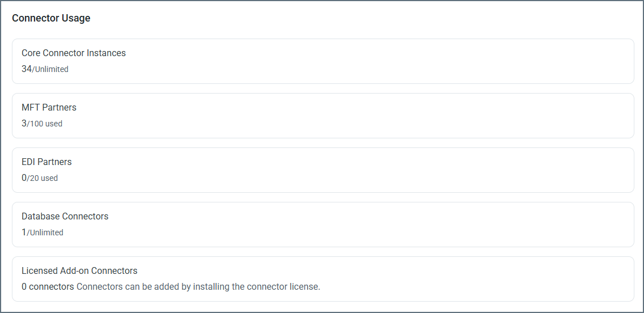This screenshot has height=313, width=644.
Task: Click the 34/Unlimited usage value
Action: [x=45, y=69]
